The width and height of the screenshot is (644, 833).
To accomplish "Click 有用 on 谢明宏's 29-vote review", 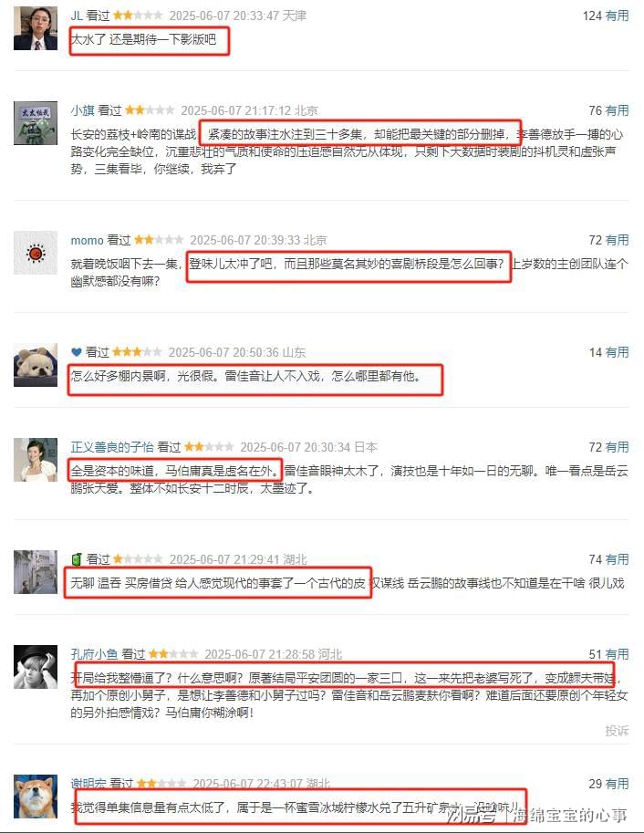I will pos(617,784).
